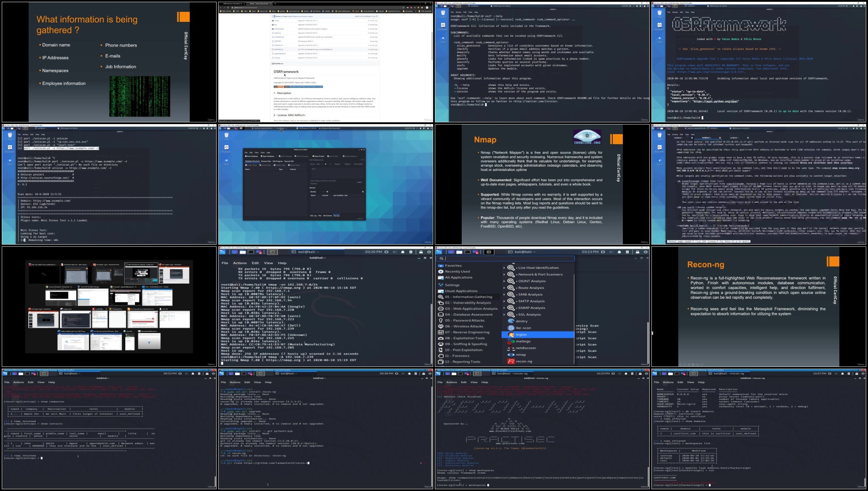Mute audio via the speaker icon in the 03:23 PM panel
This screenshot has width=868, height=491.
[x=611, y=252]
